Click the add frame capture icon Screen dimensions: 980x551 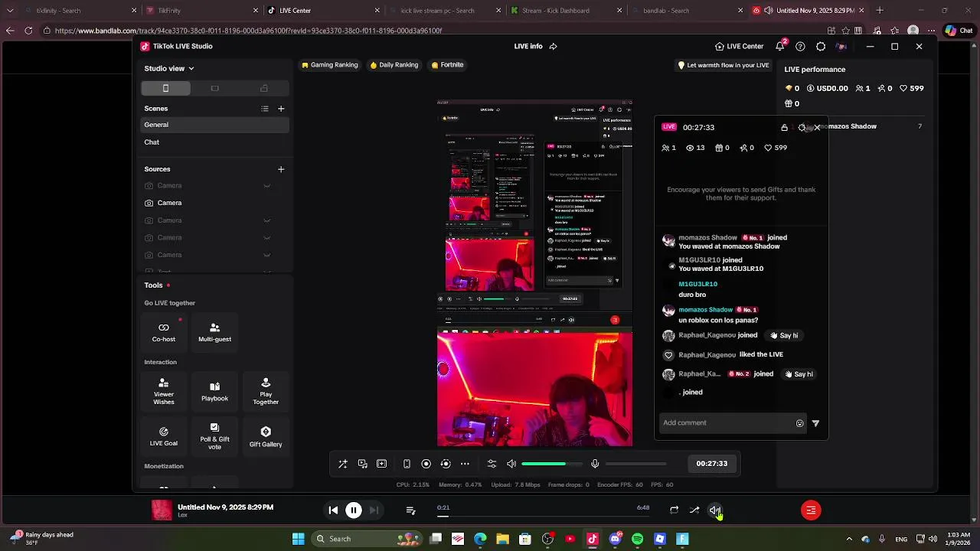[x=381, y=464]
